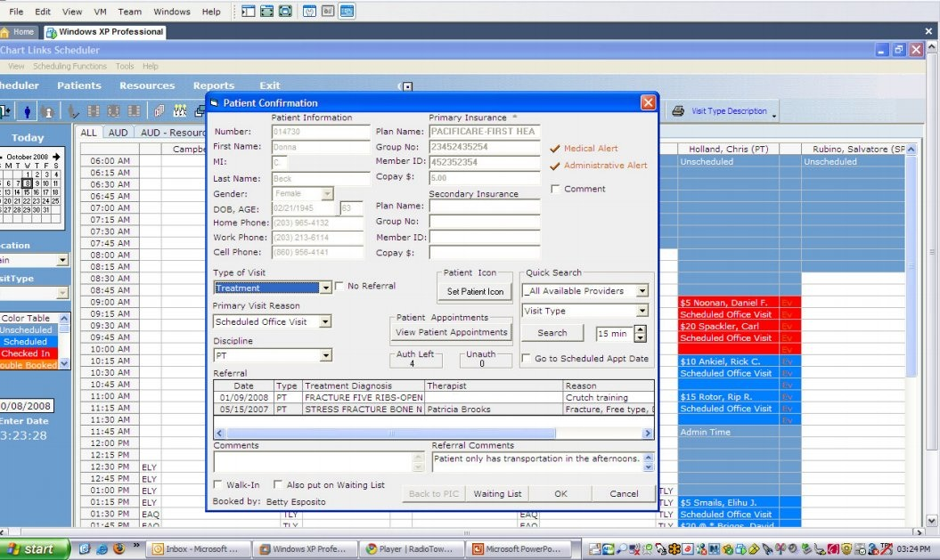Image resolution: width=940 pixels, height=560 pixels.
Task: Open the Scheduling Functions menu
Action: point(69,66)
